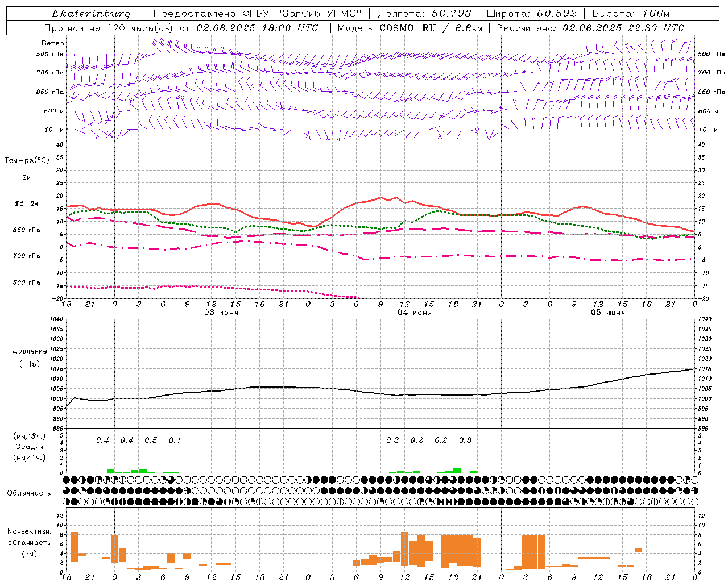Viewport: 728px width, 582px height.
Task: Click the '(гПа)' unit under Давление
Action: pos(30,364)
